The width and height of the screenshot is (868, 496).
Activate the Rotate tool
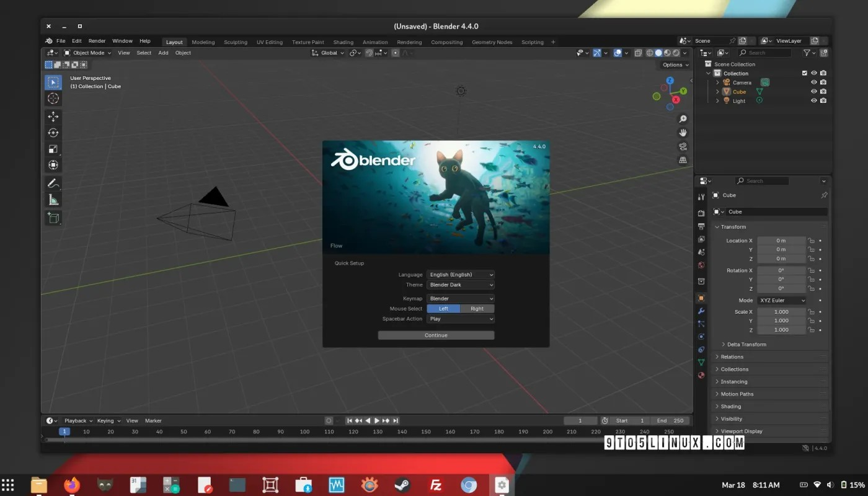(53, 132)
